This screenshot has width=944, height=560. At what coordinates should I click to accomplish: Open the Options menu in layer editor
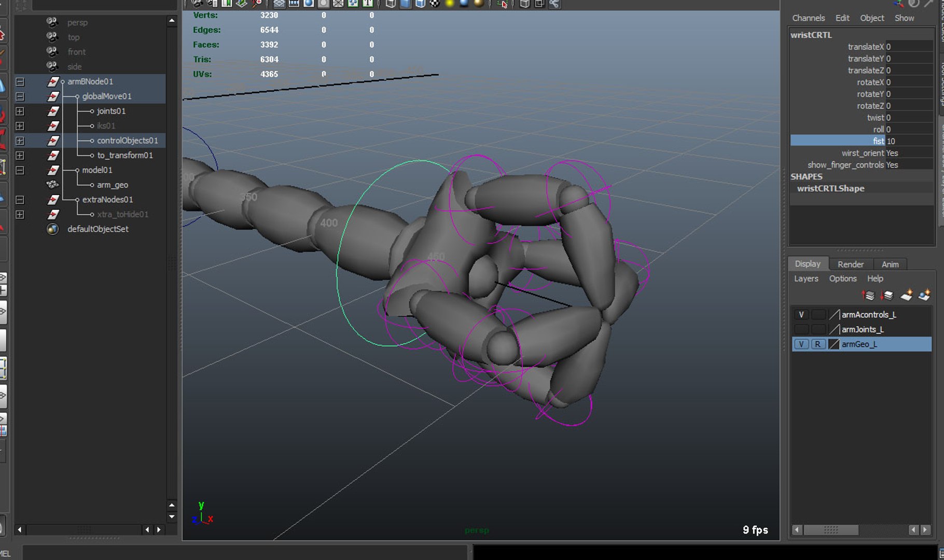pos(843,279)
